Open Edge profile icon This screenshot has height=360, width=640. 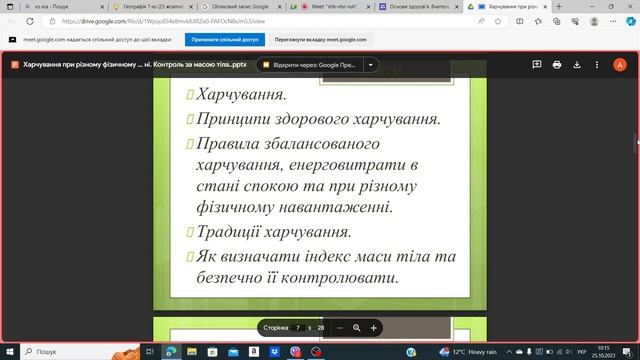point(594,21)
